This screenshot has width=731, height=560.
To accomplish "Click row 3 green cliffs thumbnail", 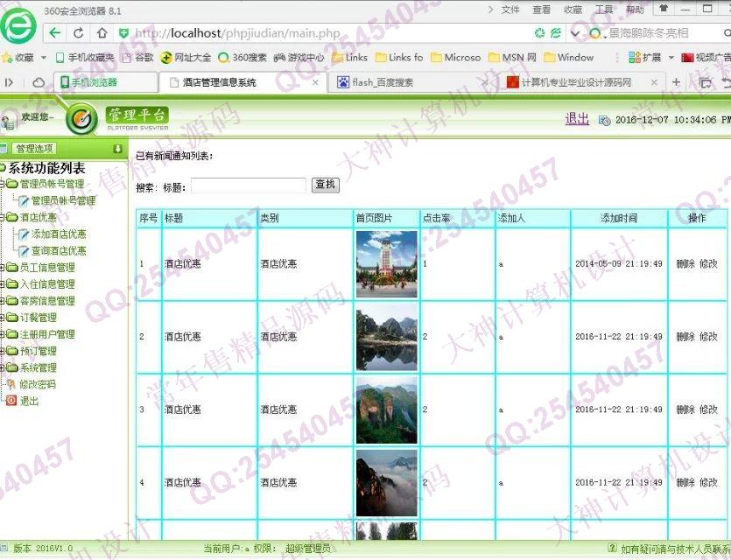I will coord(386,410).
